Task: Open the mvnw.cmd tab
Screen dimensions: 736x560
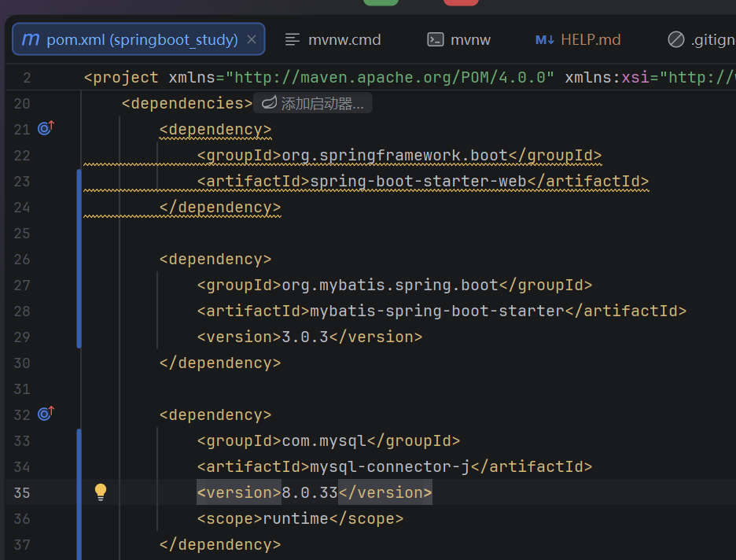Action: coord(333,39)
